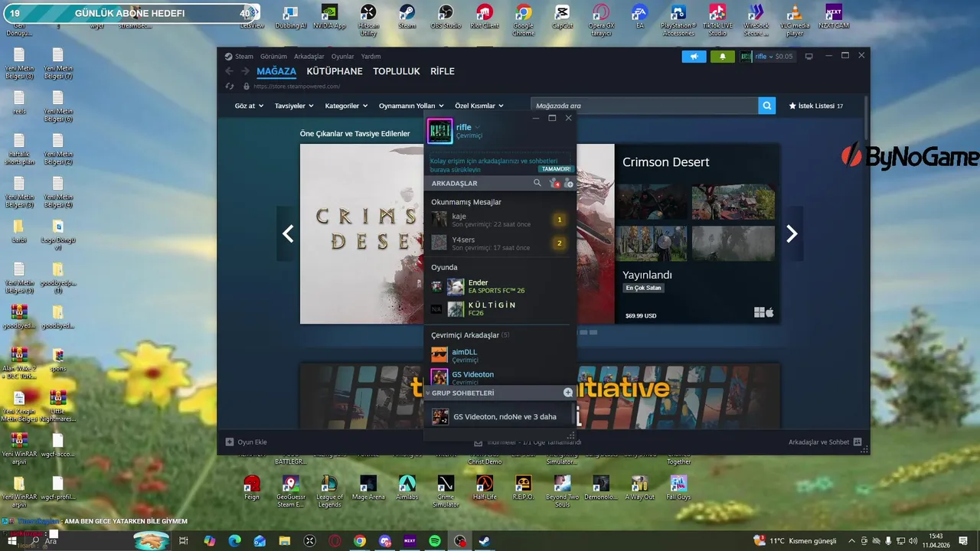Show the next featured game with right arrow
Image resolution: width=980 pixels, height=551 pixels.
[x=792, y=234]
